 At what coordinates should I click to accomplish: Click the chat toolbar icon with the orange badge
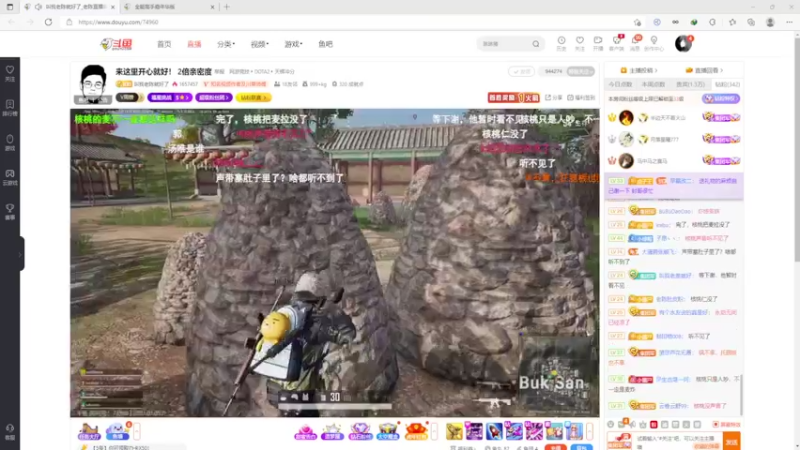click(x=622, y=424)
